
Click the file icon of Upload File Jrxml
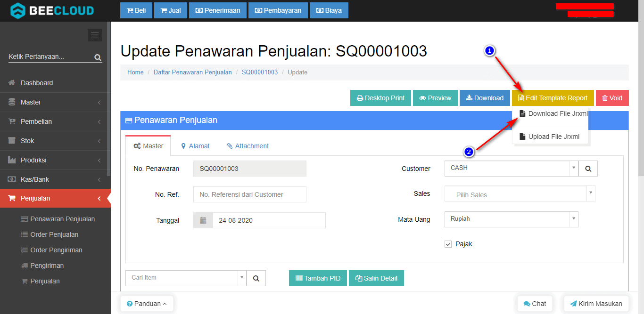(x=522, y=137)
